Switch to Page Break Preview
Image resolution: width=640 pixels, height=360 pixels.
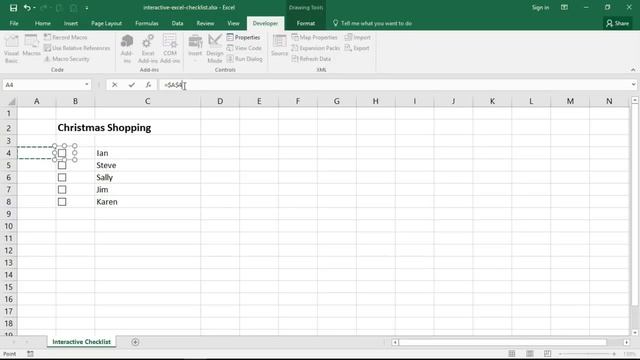[547, 353]
